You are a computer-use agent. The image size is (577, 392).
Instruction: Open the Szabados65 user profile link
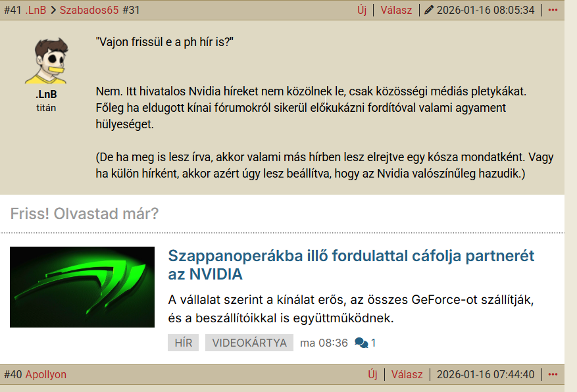point(89,10)
